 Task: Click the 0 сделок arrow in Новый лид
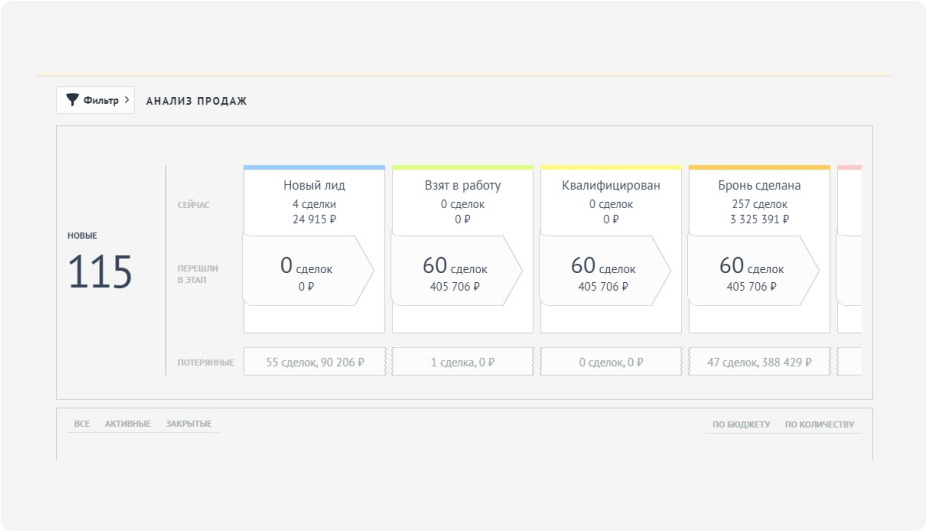point(307,270)
